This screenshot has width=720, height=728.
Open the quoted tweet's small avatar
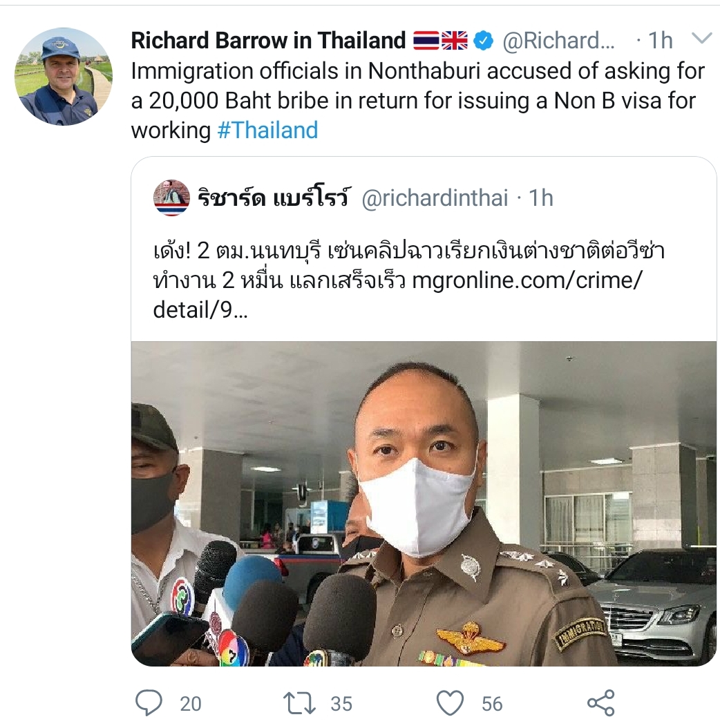point(171,198)
